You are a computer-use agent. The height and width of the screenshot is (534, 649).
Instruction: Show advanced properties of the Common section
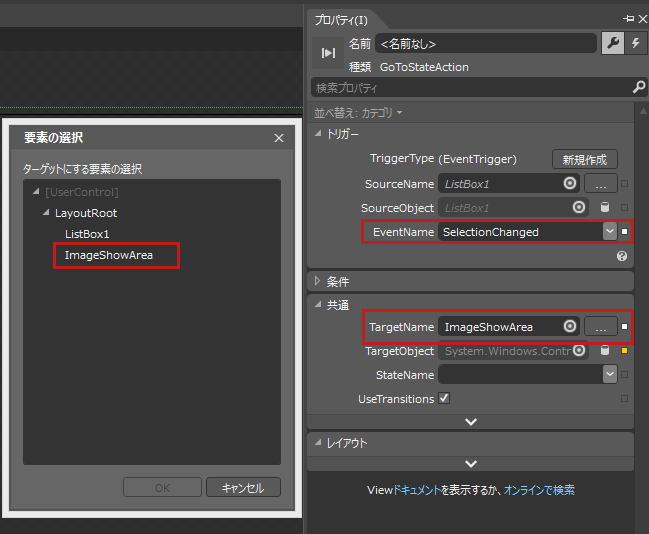coord(471,422)
